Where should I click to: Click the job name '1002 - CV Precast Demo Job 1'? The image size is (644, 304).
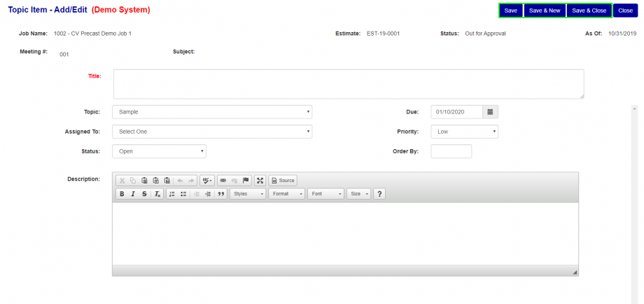pos(93,34)
